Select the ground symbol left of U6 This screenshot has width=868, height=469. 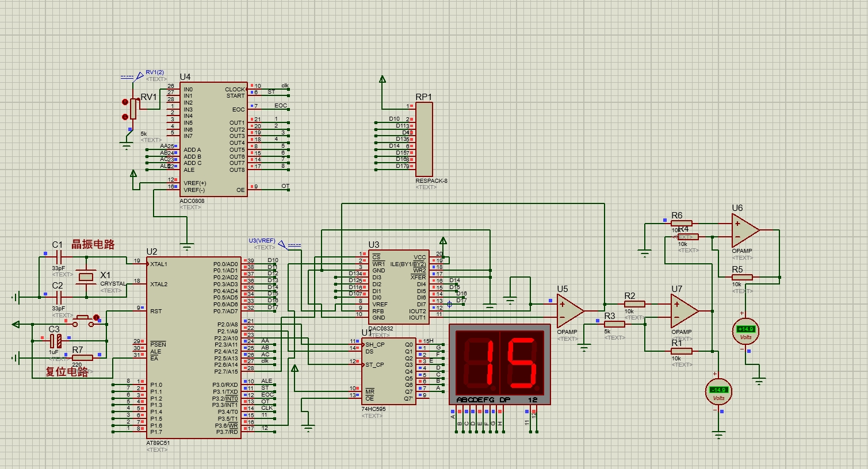[x=645, y=252]
